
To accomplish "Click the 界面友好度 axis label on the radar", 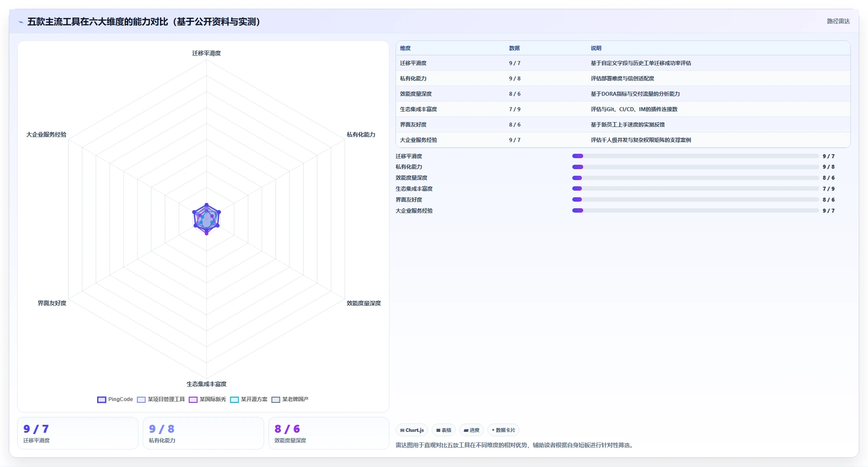I will click(52, 303).
